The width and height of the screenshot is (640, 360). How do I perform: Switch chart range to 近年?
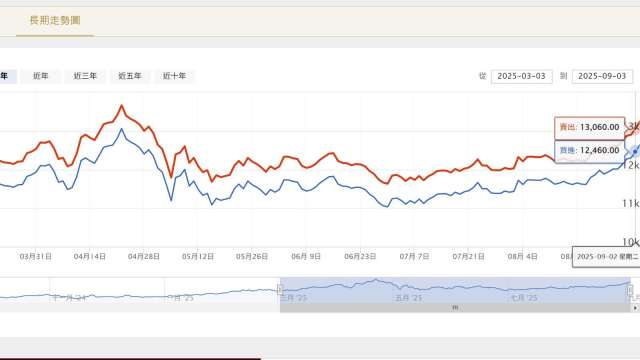(40, 76)
